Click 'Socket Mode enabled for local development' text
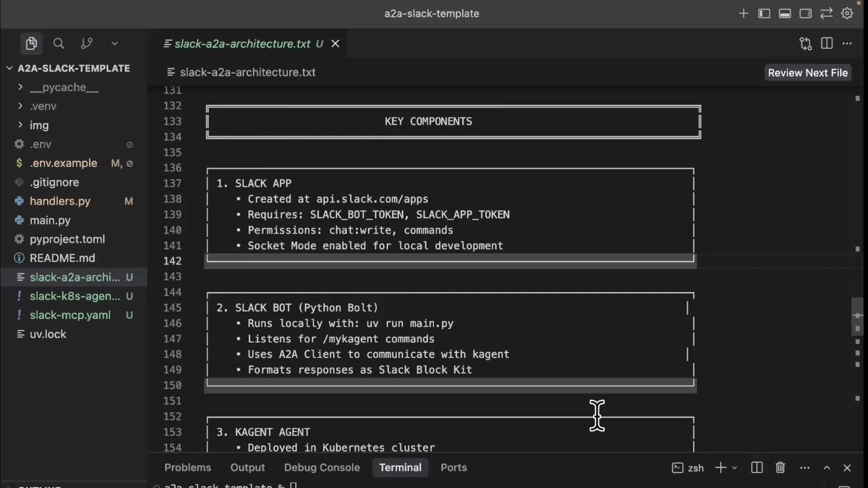 click(375, 245)
